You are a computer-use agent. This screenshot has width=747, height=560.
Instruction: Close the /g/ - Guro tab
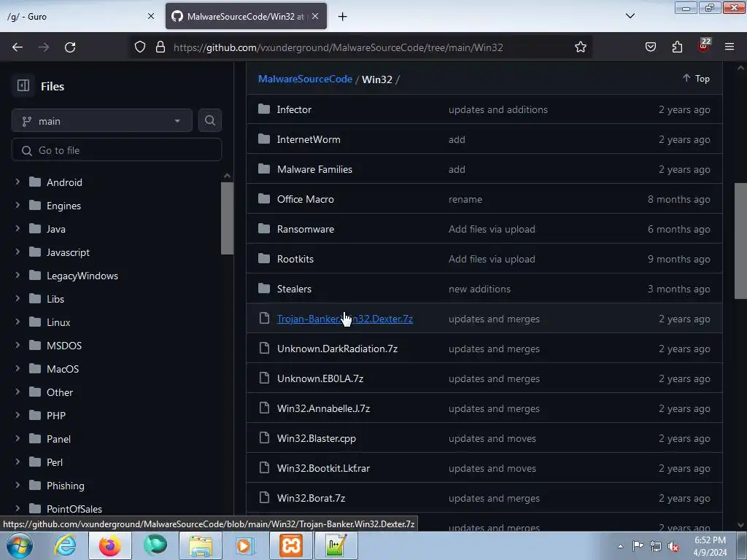pos(151,16)
